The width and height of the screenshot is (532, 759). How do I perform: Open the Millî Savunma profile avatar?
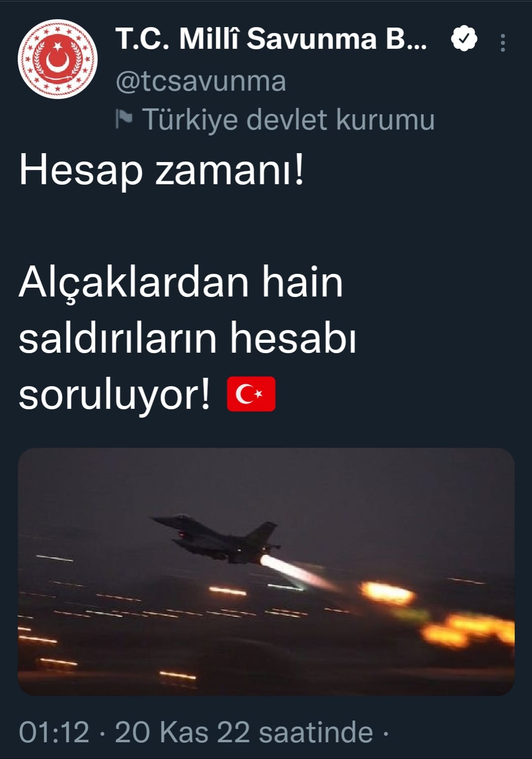tap(58, 59)
